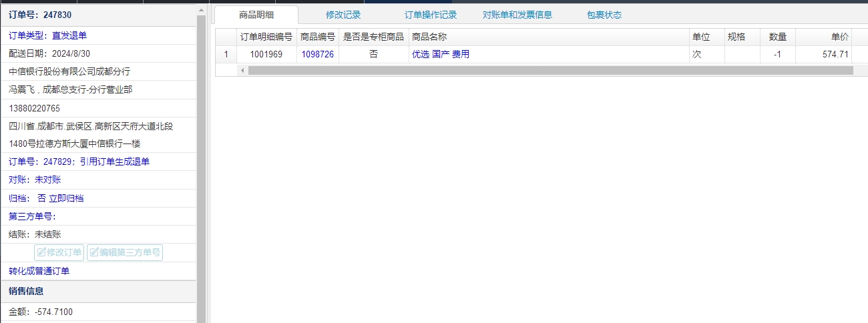Click the 结账:未结账 text
This screenshot has width=868, height=323.
pos(35,234)
